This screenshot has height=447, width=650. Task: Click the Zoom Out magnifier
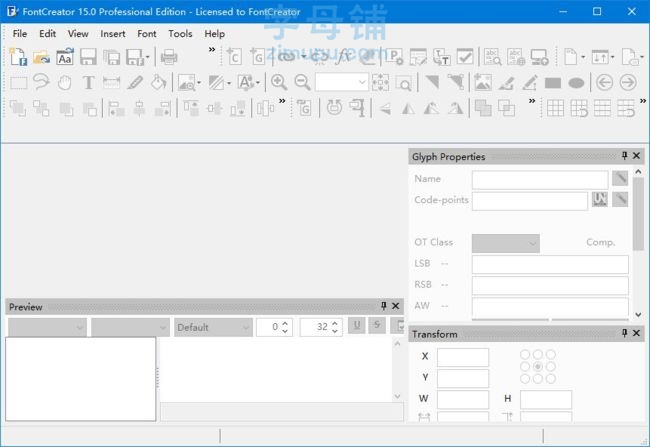pos(302,83)
